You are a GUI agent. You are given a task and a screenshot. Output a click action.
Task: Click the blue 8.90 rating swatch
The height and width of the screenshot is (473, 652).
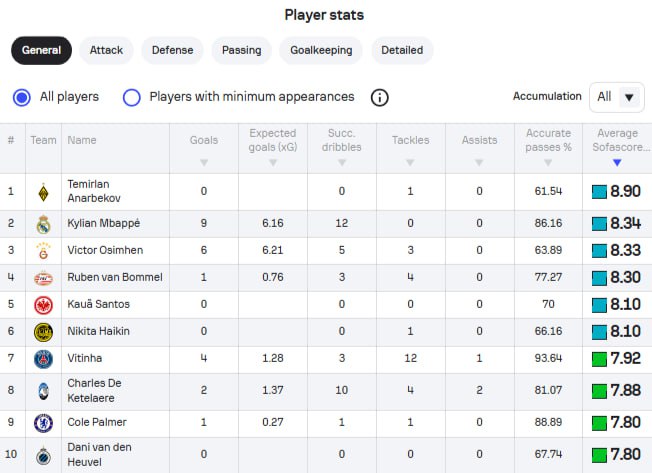coord(599,191)
